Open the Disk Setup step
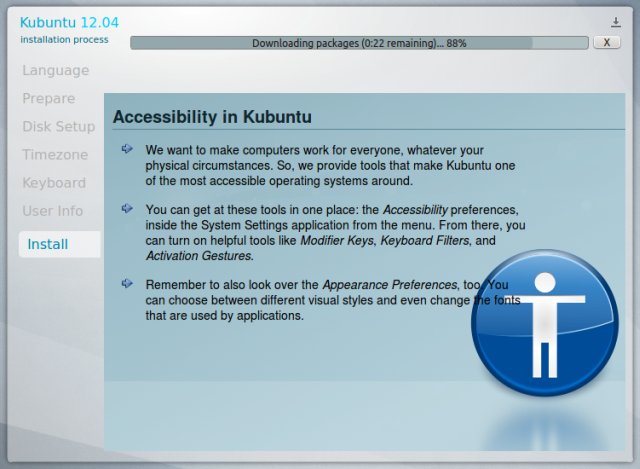The width and height of the screenshot is (640, 469). 59,127
